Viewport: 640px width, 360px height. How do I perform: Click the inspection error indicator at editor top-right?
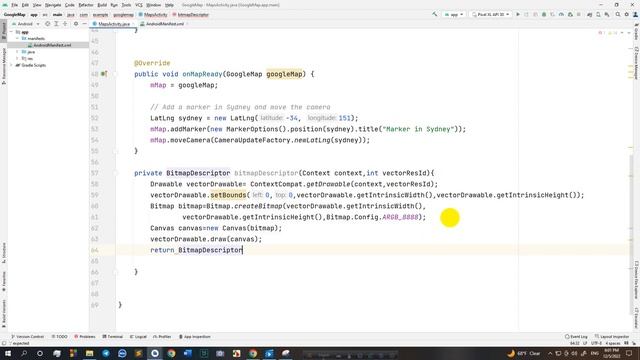pos(601,33)
